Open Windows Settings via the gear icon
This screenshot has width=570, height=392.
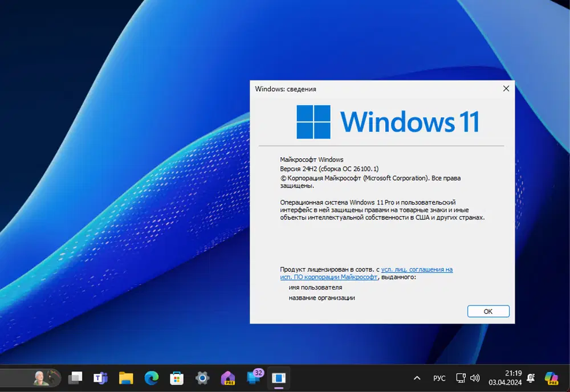(202, 378)
